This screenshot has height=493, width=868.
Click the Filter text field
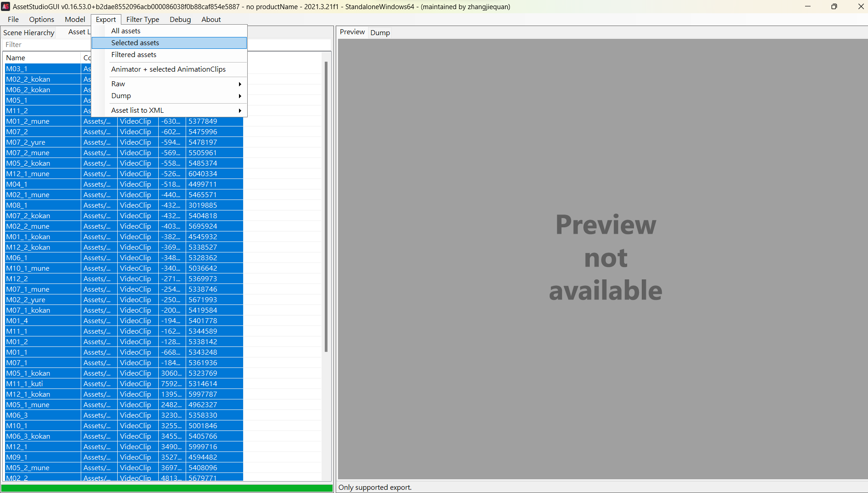(x=46, y=45)
